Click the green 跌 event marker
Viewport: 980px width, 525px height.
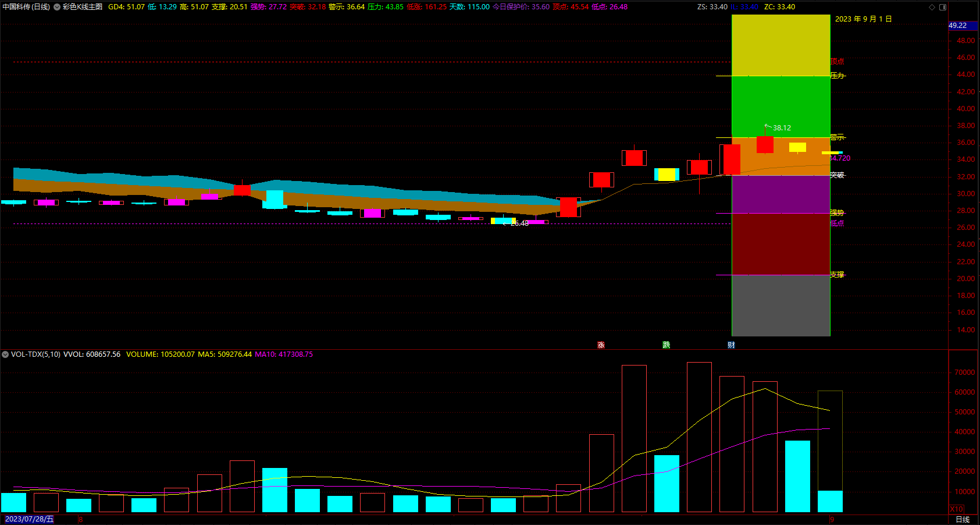coord(666,345)
